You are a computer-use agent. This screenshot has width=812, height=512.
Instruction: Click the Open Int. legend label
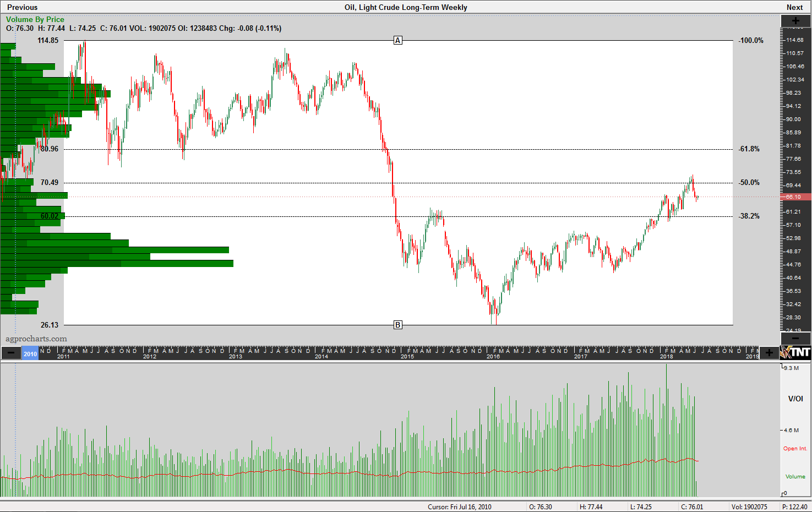[x=795, y=448]
